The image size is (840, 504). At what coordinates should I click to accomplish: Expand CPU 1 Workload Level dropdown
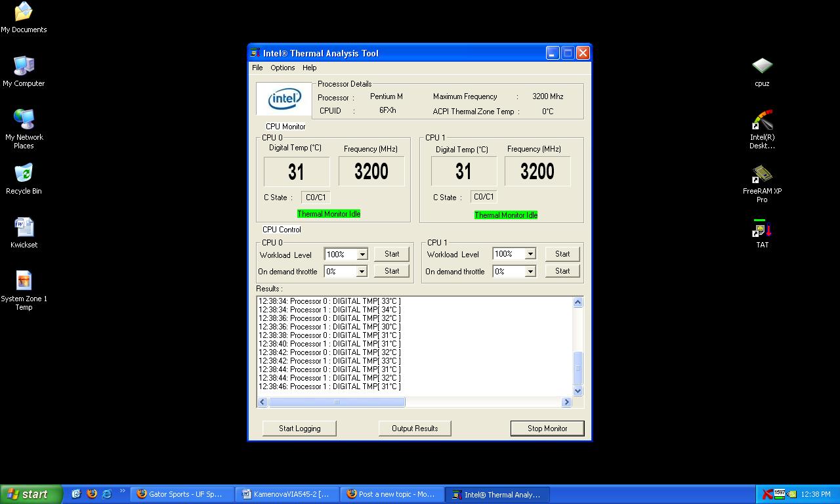[x=530, y=254]
